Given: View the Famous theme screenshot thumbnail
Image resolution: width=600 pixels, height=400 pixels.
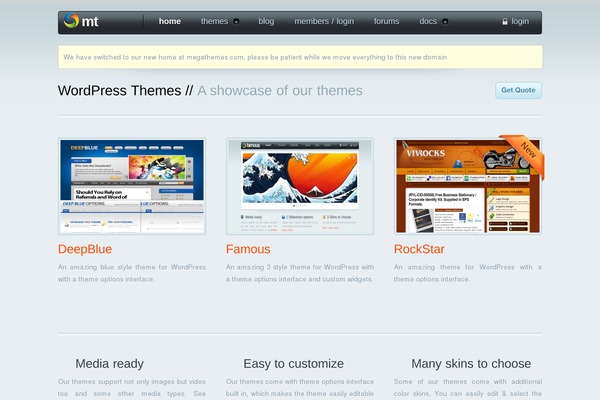Looking at the screenshot, I should pyautogui.click(x=300, y=186).
